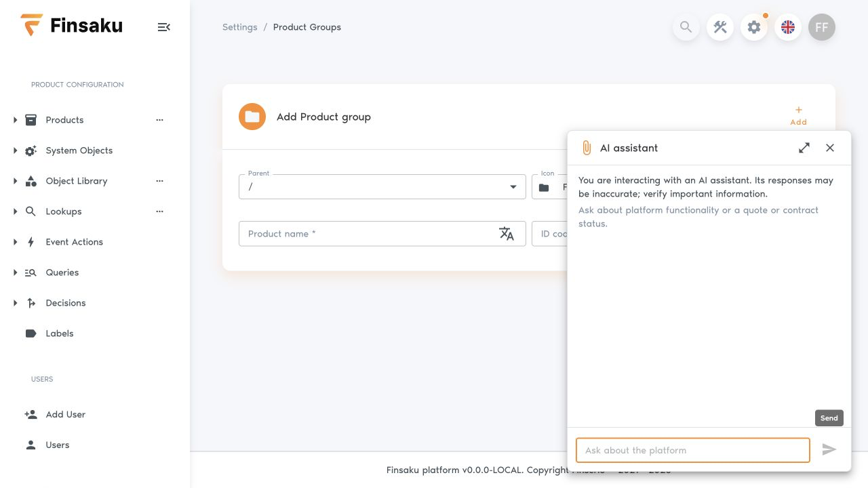Click the 'Add Product group' heading
868x488 pixels.
(323, 117)
